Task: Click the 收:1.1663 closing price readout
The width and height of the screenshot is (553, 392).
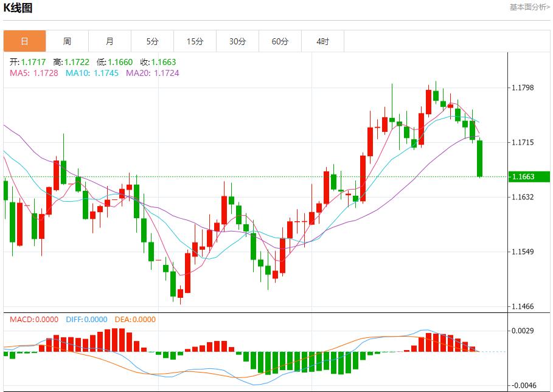Action: point(158,62)
